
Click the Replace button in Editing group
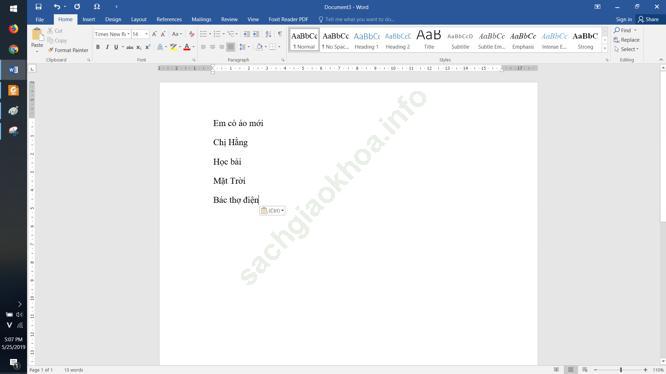(626, 40)
